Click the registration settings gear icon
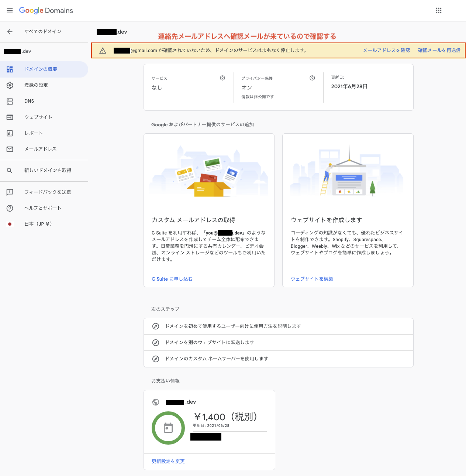466x476 pixels. (10, 85)
